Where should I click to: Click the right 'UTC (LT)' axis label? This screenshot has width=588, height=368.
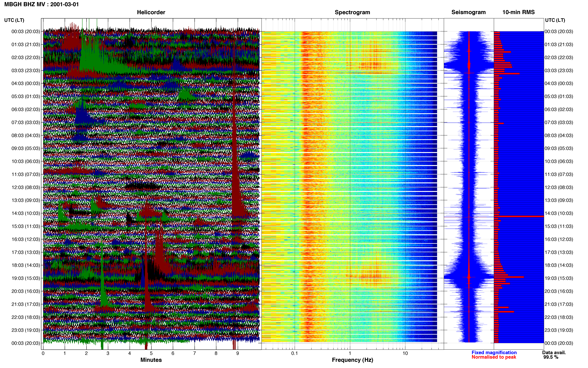point(555,20)
